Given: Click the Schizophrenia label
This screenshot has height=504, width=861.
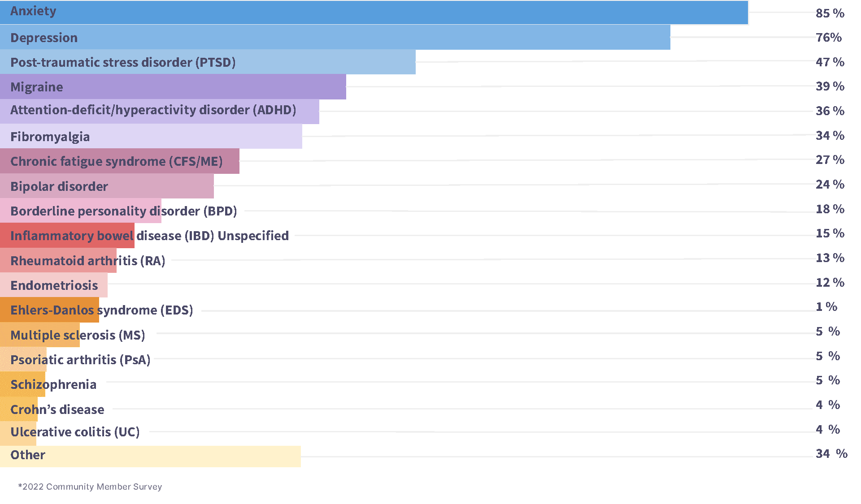Looking at the screenshot, I should point(53,384).
